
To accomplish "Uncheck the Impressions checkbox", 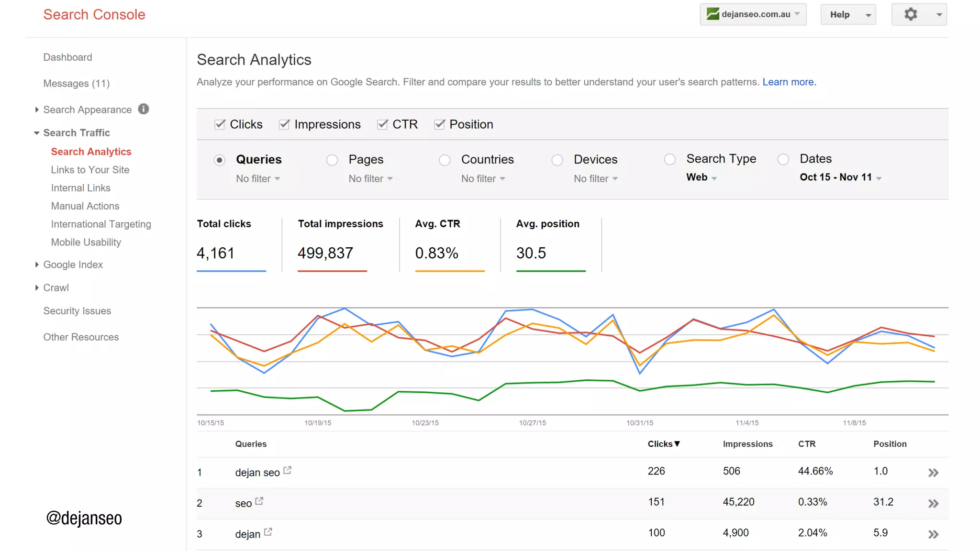I will 284,124.
